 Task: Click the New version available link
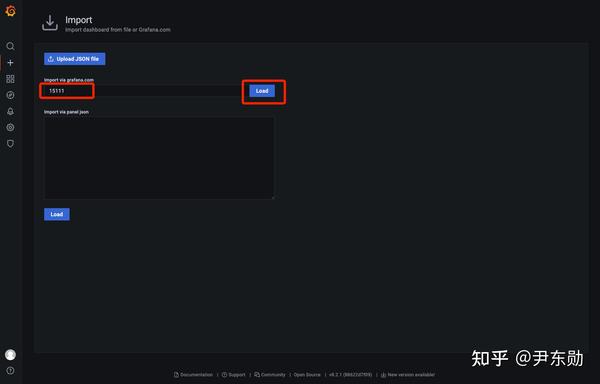408,375
